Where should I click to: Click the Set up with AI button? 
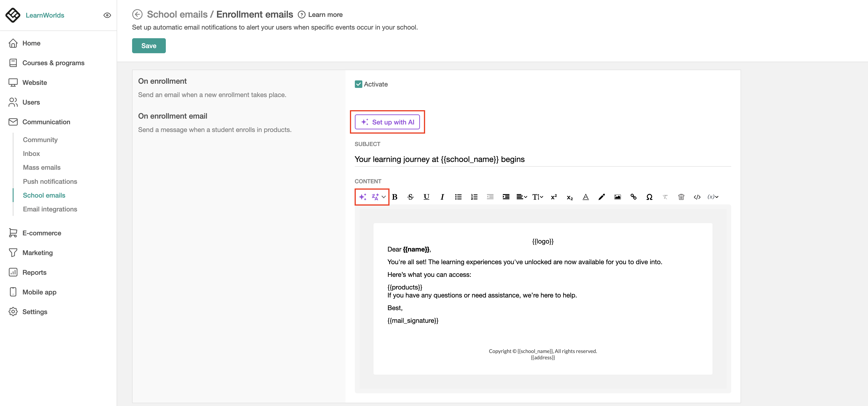coord(387,122)
